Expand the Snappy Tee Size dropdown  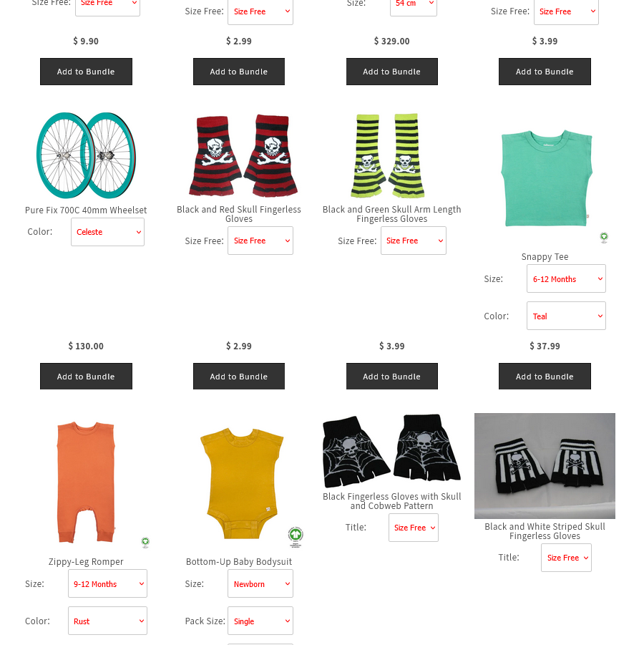(x=566, y=279)
